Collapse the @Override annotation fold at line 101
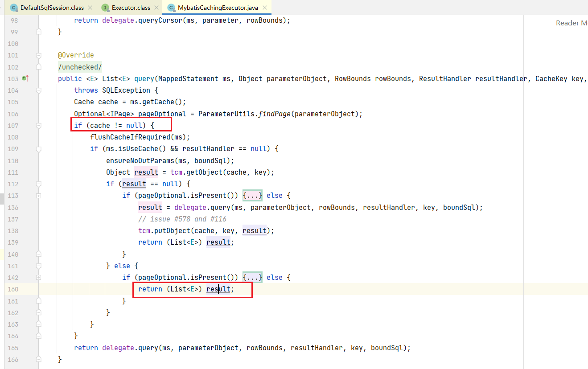588x369 pixels. [x=39, y=55]
